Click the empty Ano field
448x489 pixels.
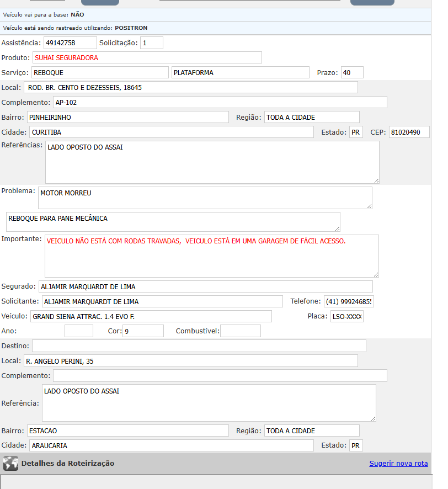79,331
